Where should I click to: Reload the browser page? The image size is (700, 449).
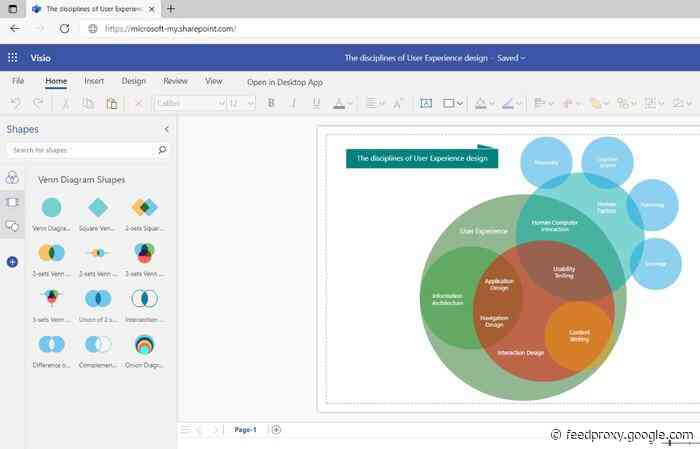65,29
